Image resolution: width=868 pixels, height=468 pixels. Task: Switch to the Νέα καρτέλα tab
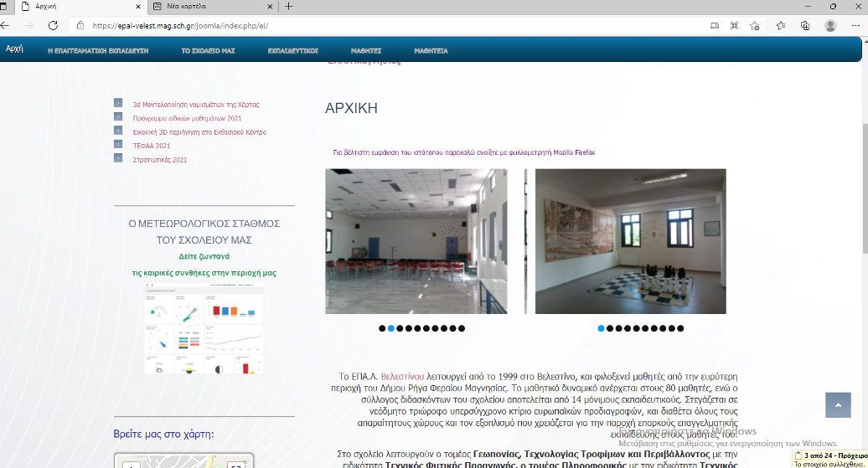pos(213,7)
